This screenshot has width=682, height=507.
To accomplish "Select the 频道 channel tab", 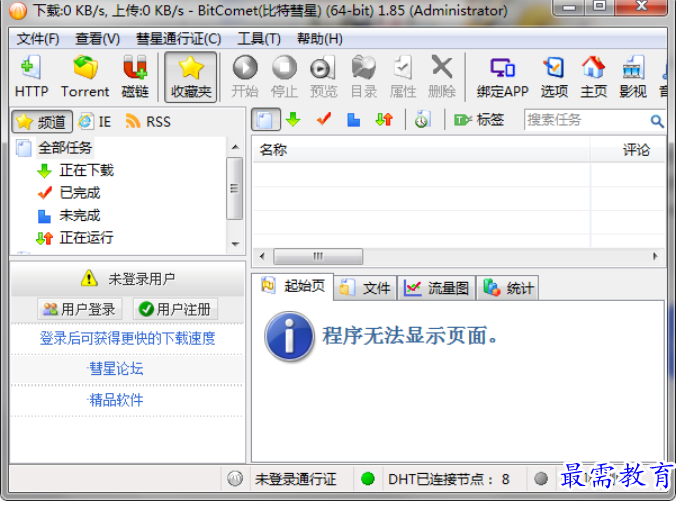I will (x=42, y=122).
